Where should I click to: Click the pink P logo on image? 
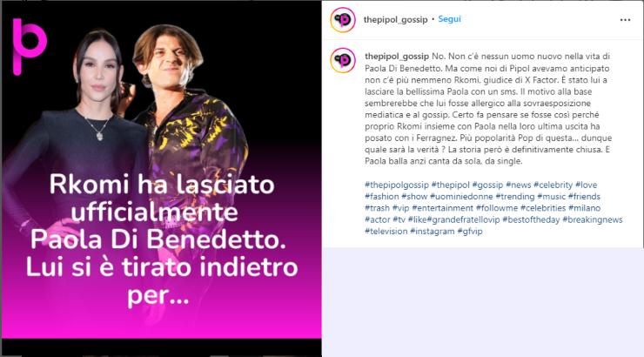(x=30, y=47)
